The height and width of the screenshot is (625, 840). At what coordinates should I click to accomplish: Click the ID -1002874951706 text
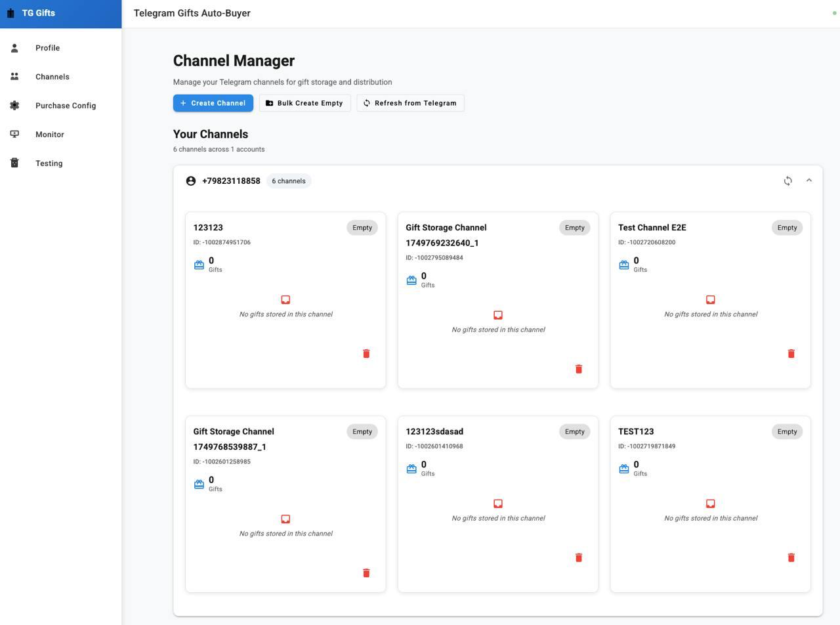tap(222, 242)
